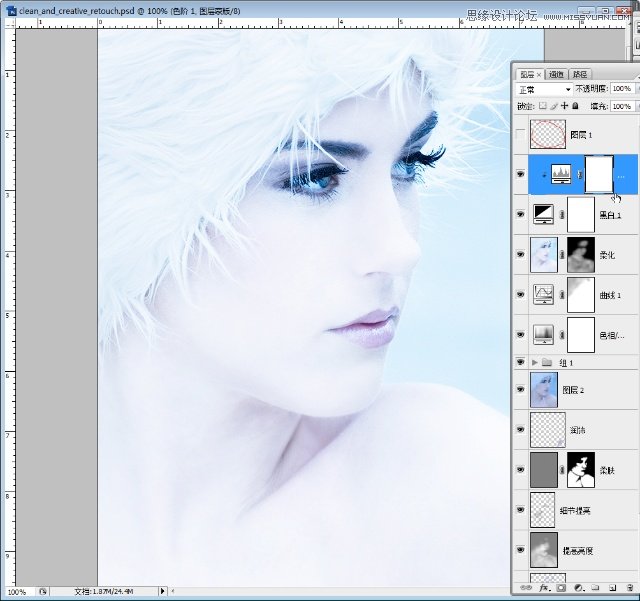Select the 提高亮度 layer thumbnail
Viewport: 640px width, 601px height.
click(x=544, y=550)
